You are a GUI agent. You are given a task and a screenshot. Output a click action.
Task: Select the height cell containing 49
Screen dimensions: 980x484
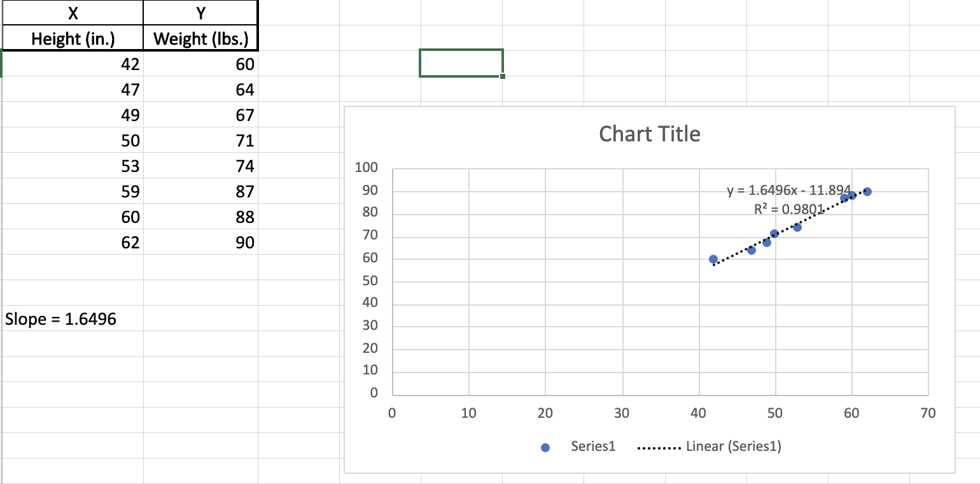click(x=73, y=115)
